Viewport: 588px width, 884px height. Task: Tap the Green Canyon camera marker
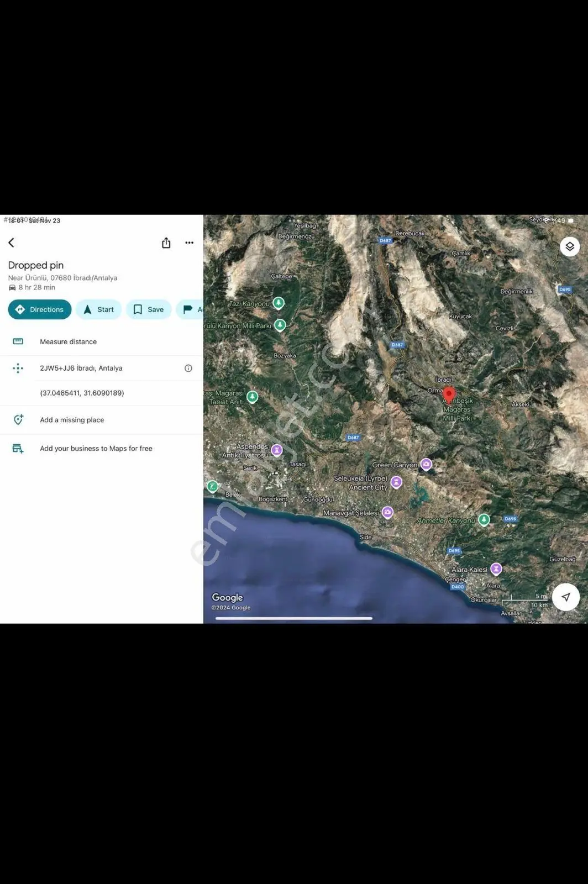pos(426,464)
